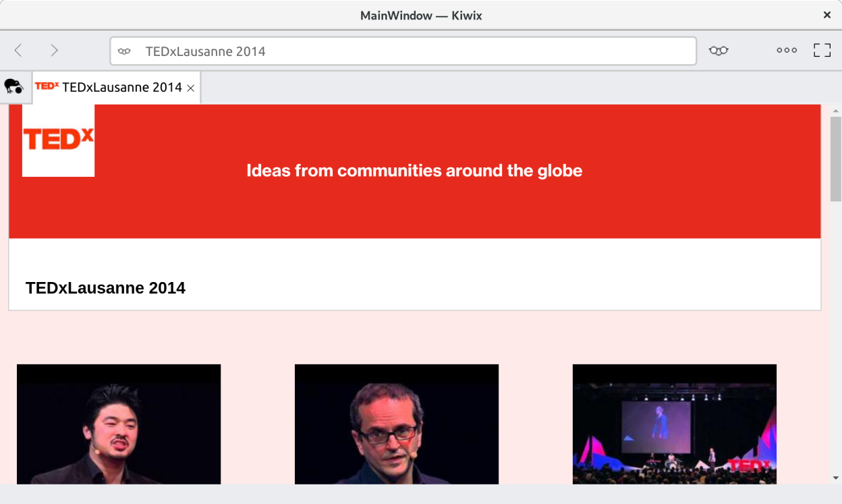Enter fullscreen mode using corner brackets icon
The image size is (842, 504).
coord(822,51)
